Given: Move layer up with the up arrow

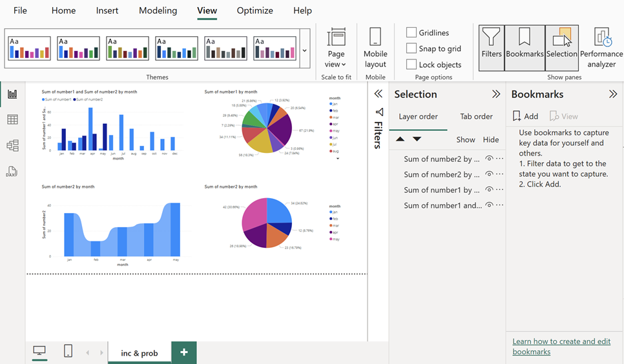Looking at the screenshot, I should pyautogui.click(x=400, y=139).
